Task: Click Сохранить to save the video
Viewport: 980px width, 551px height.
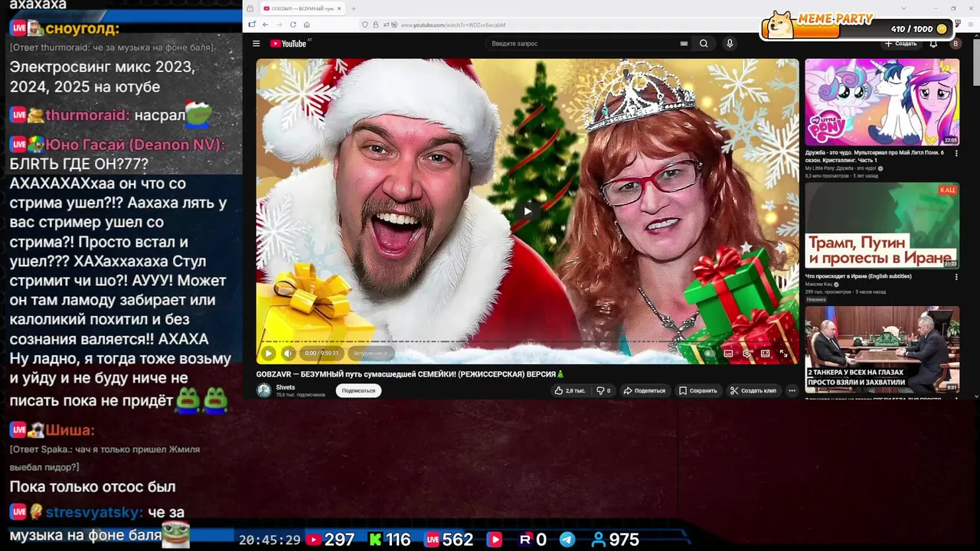Action: pyautogui.click(x=698, y=390)
